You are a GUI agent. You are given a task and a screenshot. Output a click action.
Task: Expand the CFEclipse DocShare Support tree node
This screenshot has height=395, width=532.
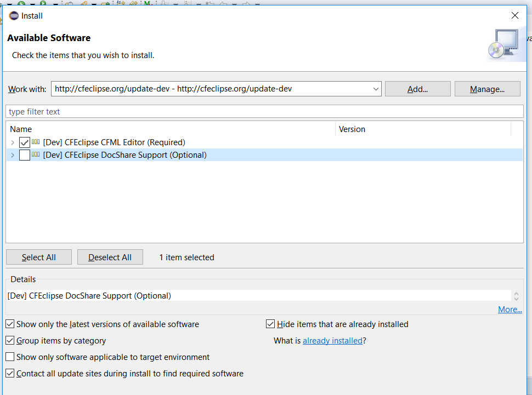(x=12, y=155)
